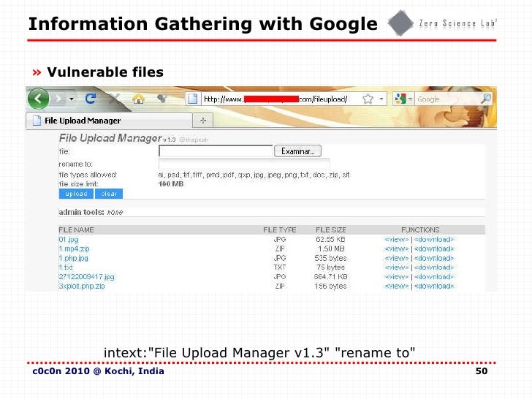Click download link for 27122009417.jpg
This screenshot has height=399, width=532.
click(434, 277)
